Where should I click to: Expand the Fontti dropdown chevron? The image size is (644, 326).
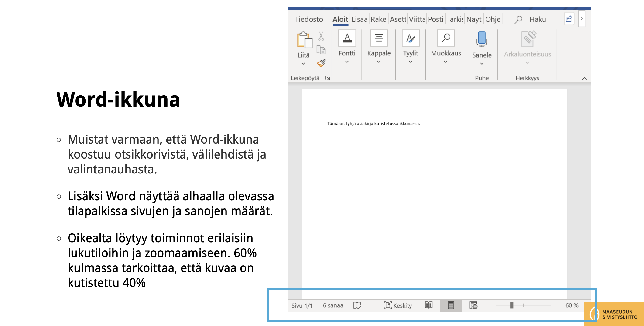click(x=347, y=62)
